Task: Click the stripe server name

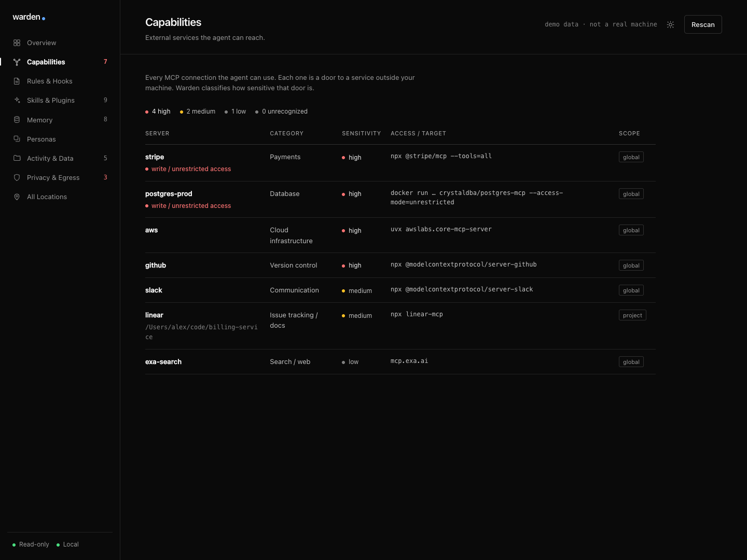Action: tap(155, 157)
